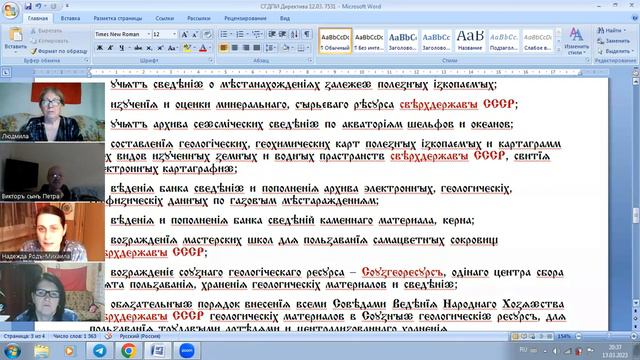The height and width of the screenshot is (360, 640).
Task: Open Word Help question mark icon
Action: tap(635, 18)
